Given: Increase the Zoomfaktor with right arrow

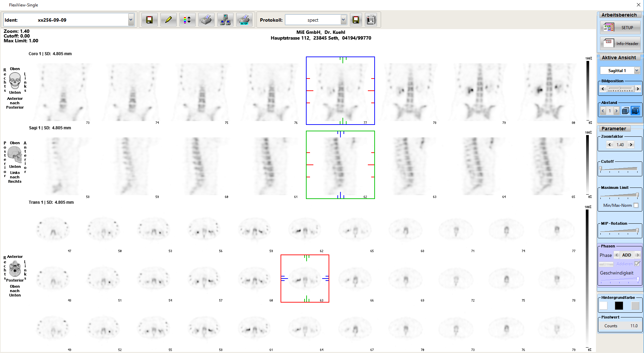Looking at the screenshot, I should coord(630,145).
